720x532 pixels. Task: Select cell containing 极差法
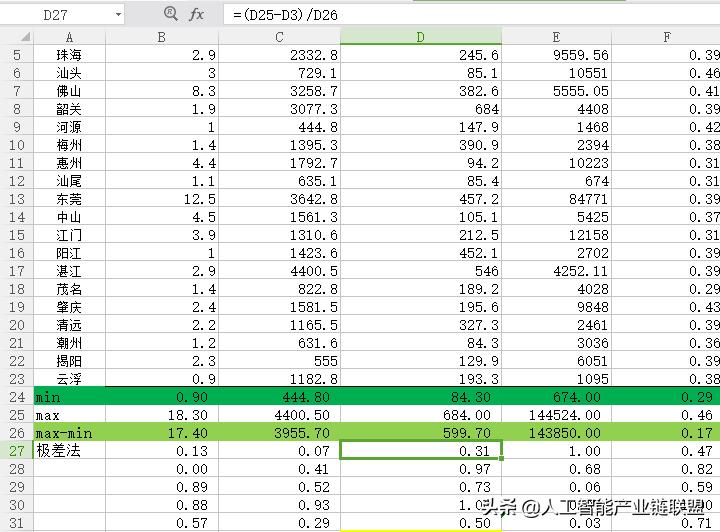tap(69, 450)
